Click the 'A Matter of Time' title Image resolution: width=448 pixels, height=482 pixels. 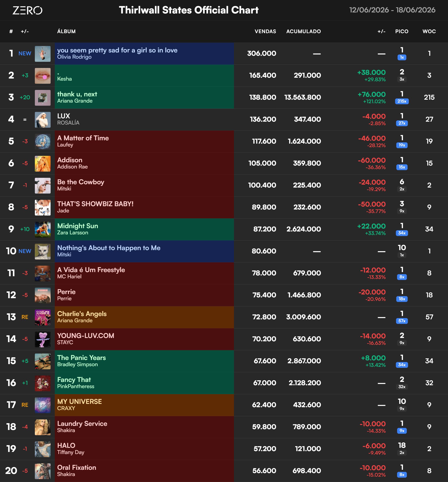[83, 138]
